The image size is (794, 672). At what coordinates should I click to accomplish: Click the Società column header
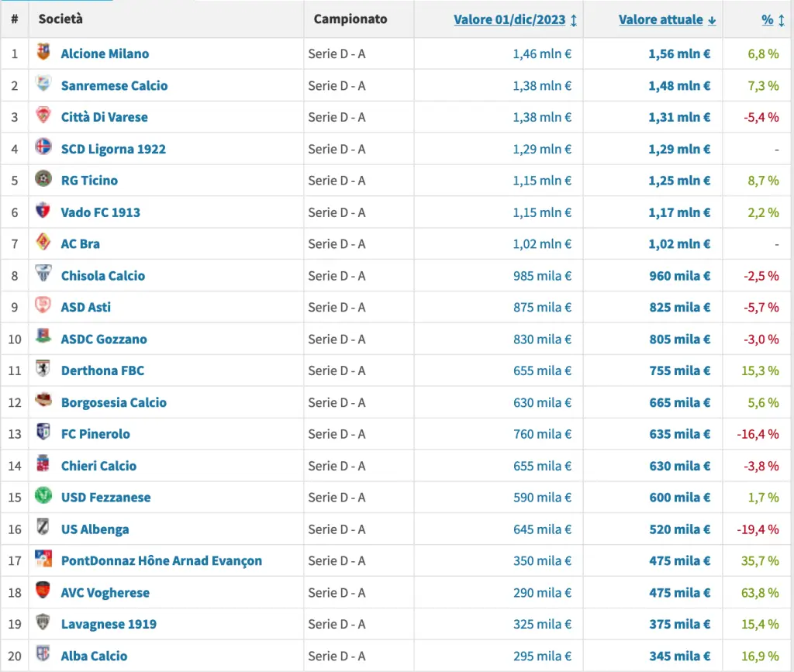pyautogui.click(x=60, y=19)
